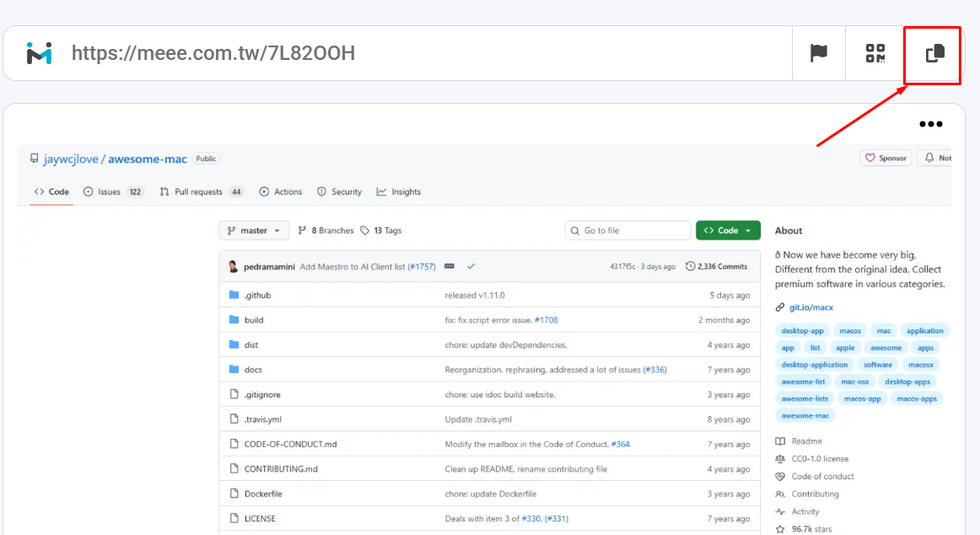
Task: Click the license scales icon
Action: click(780, 459)
